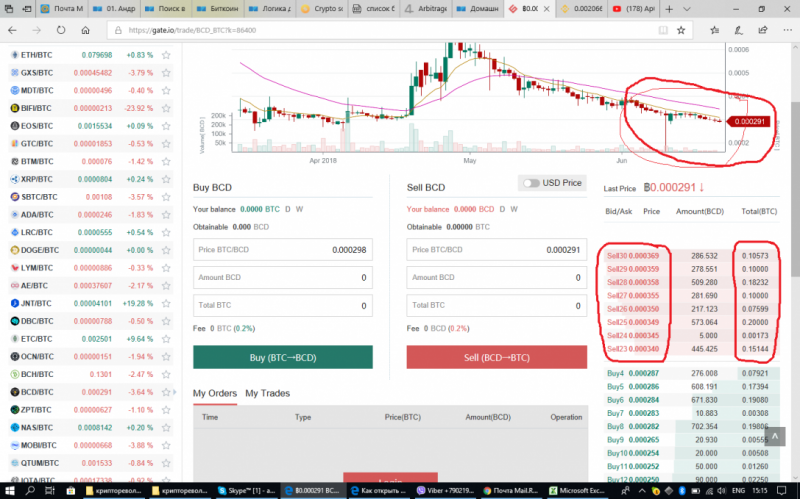
Task: Refresh the gate.io page
Action: [x=61, y=30]
